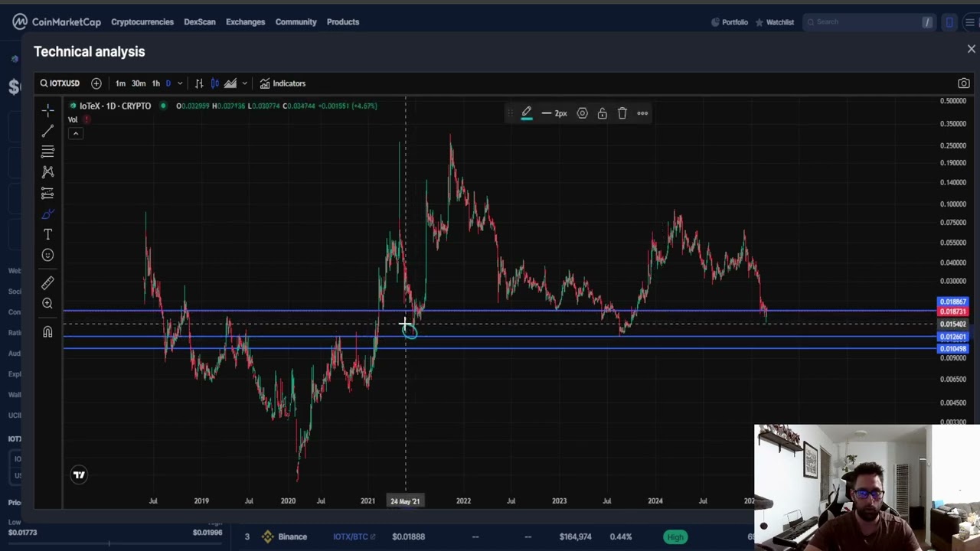980x551 pixels.
Task: Open the DexScan menu
Action: [200, 21]
